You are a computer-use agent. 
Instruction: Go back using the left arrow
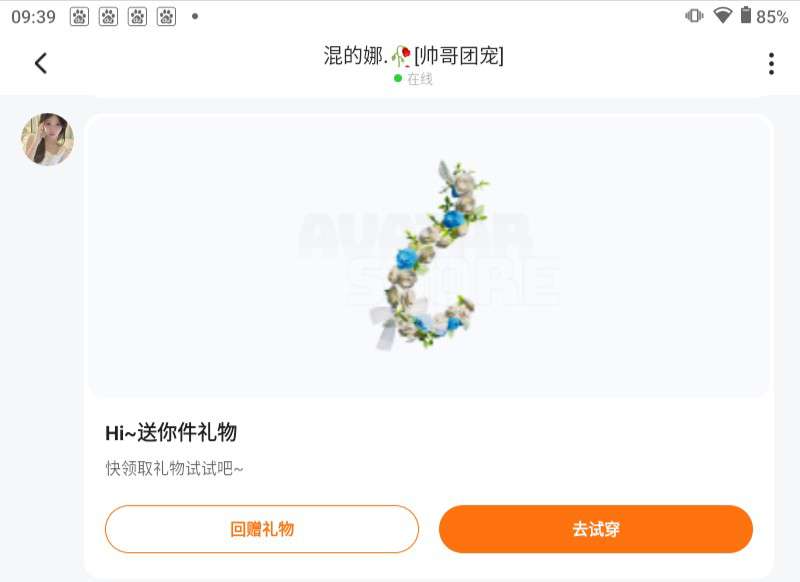41,63
